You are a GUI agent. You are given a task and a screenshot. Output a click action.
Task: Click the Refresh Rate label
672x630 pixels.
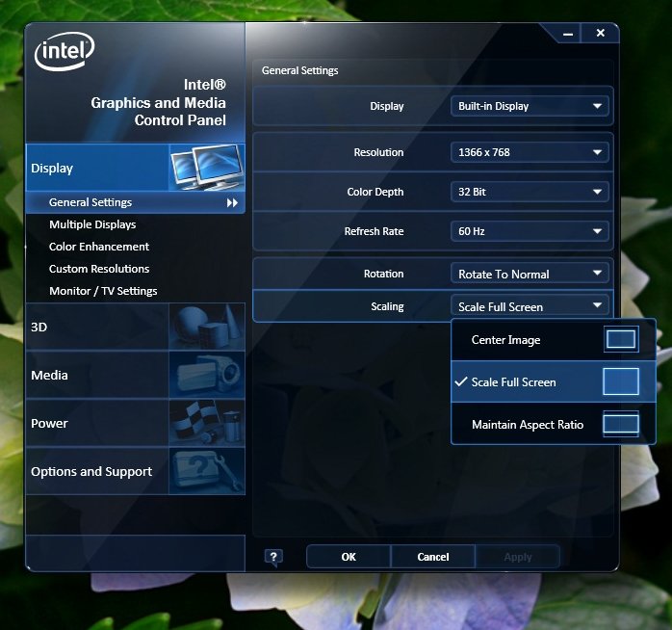coord(374,231)
